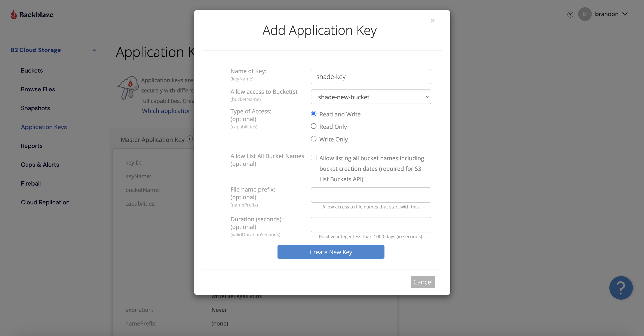Click the Create New Key button
The width and height of the screenshot is (644, 336).
[331, 252]
